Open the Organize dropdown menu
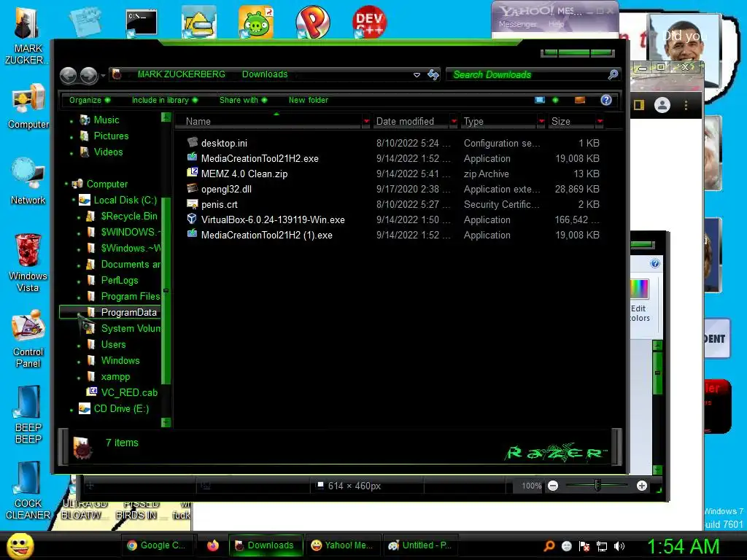This screenshot has width=747, height=560. [90, 100]
